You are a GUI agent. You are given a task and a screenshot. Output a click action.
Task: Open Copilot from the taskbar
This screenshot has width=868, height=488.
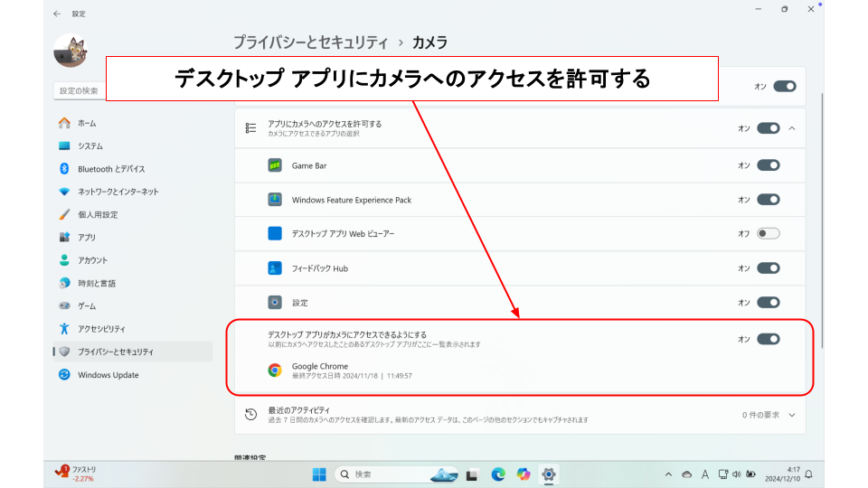(523, 474)
